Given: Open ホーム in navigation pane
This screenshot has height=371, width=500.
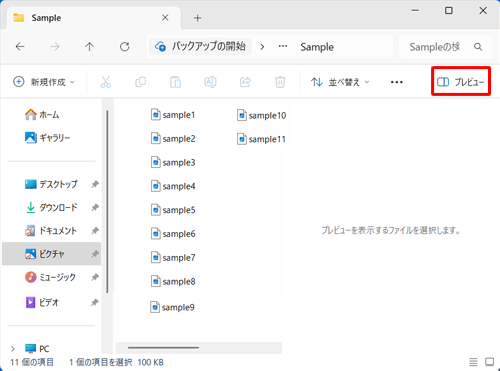Looking at the screenshot, I should (x=42, y=115).
